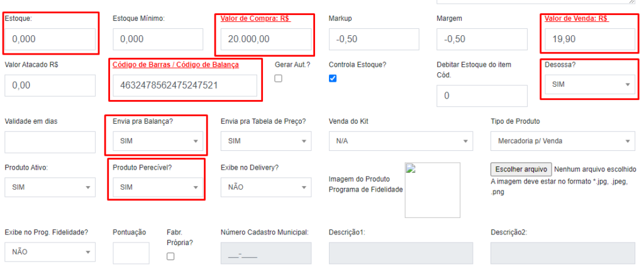Click the Validade em dias field
644x274 pixels.
point(50,142)
